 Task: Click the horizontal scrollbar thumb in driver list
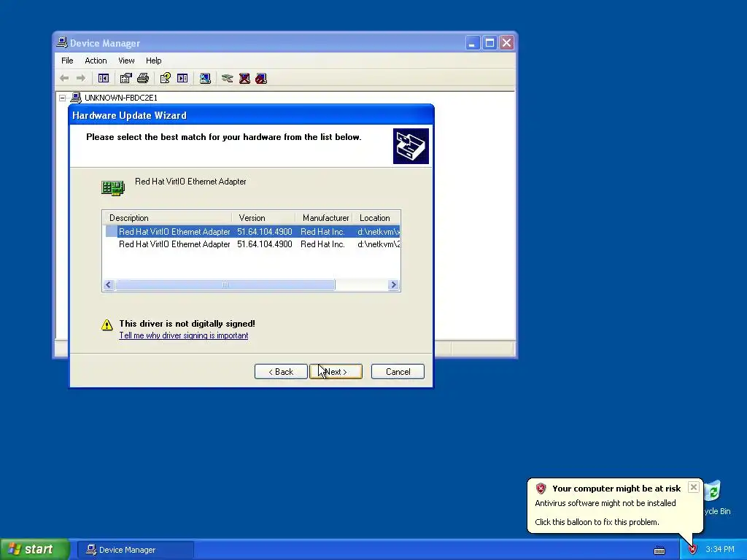(225, 285)
